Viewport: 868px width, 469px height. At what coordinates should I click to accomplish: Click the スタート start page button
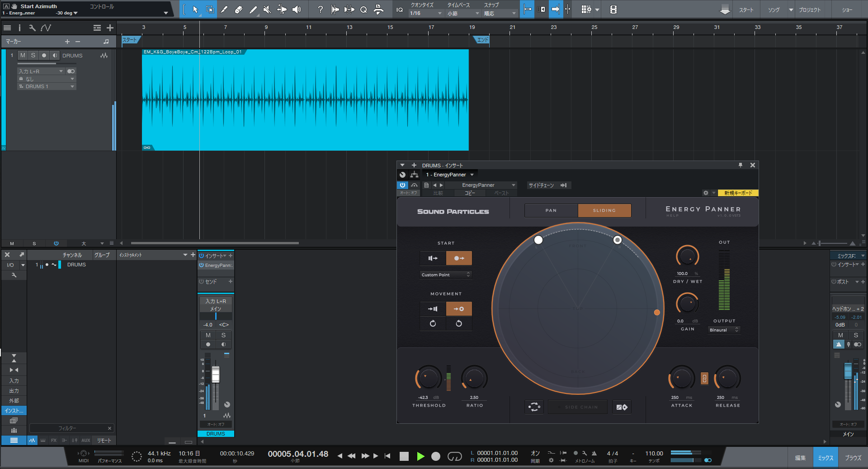[x=746, y=9]
